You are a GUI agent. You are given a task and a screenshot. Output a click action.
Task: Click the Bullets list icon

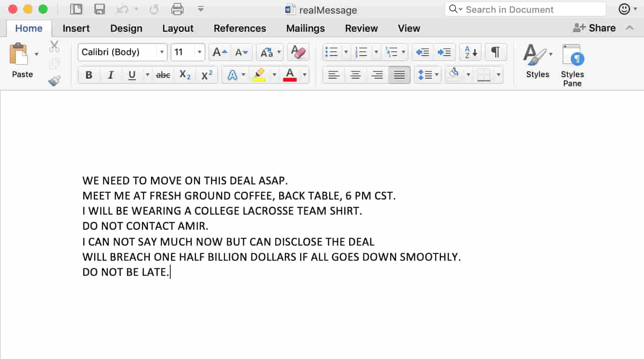tap(331, 52)
